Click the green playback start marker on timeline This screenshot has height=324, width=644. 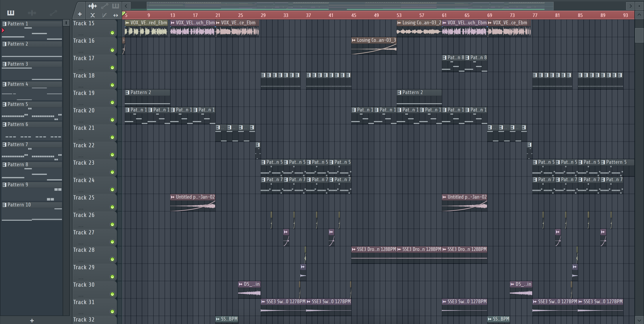click(123, 13)
